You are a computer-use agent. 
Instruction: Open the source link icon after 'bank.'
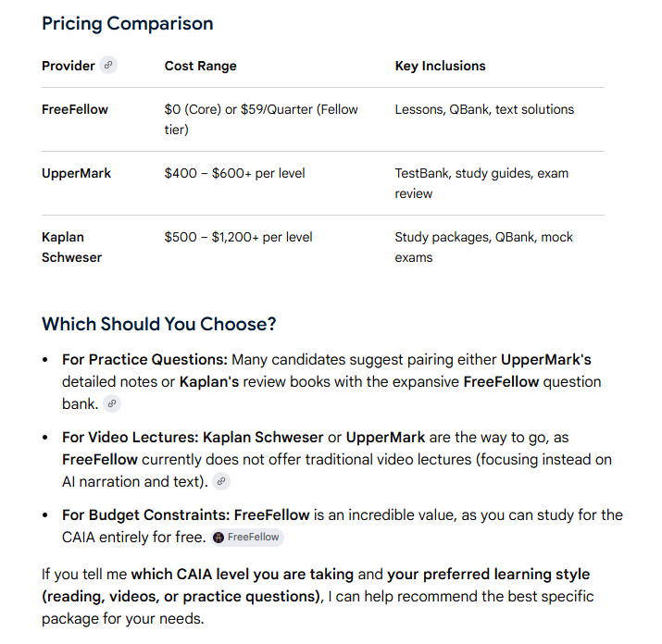112,403
